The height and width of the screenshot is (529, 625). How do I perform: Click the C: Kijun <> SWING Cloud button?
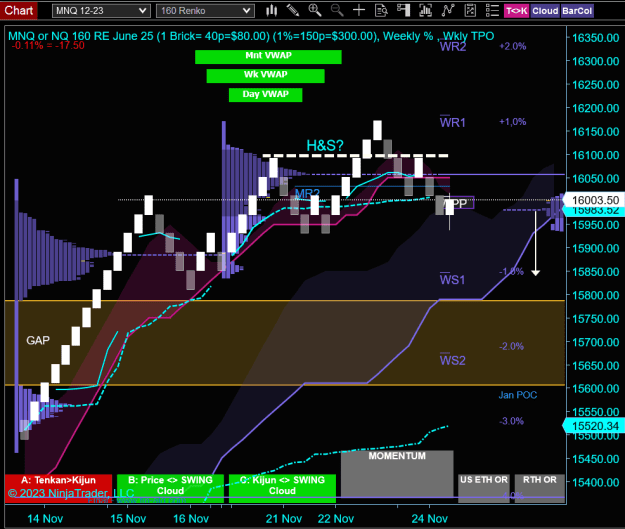click(282, 488)
